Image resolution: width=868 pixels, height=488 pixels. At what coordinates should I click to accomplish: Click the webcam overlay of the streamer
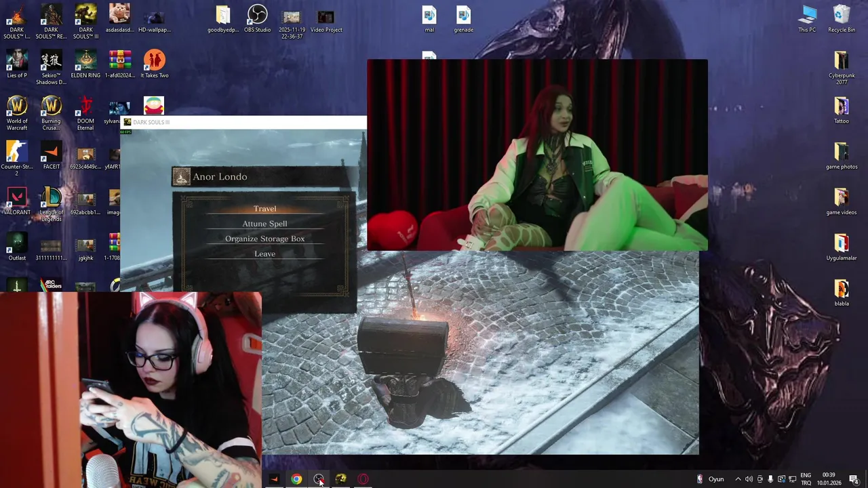(x=131, y=390)
